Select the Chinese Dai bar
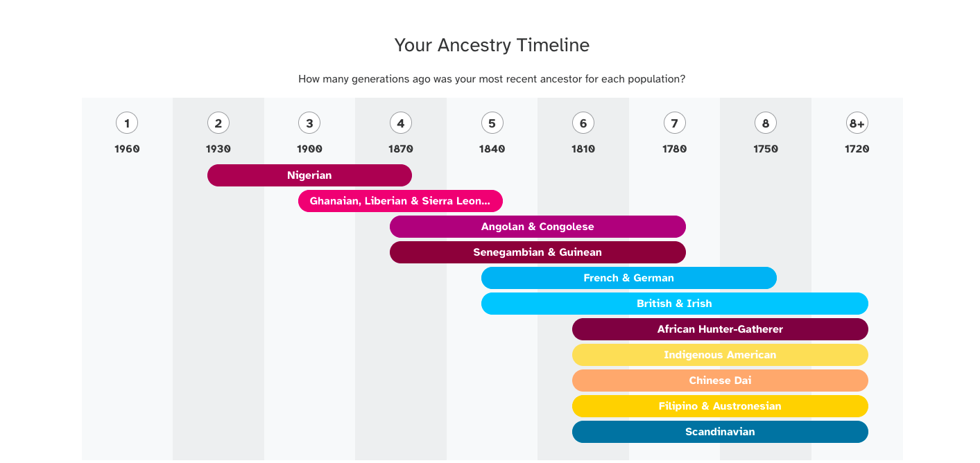 [x=720, y=381]
